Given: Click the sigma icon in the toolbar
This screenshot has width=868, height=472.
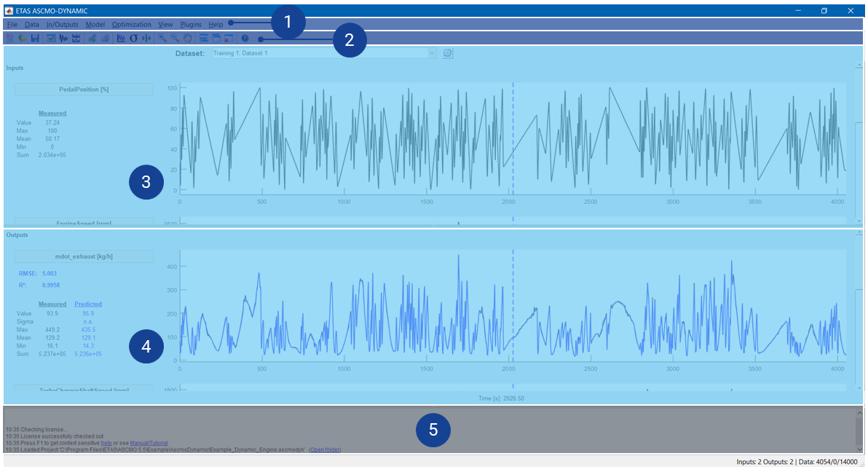Looking at the screenshot, I should (x=133, y=38).
